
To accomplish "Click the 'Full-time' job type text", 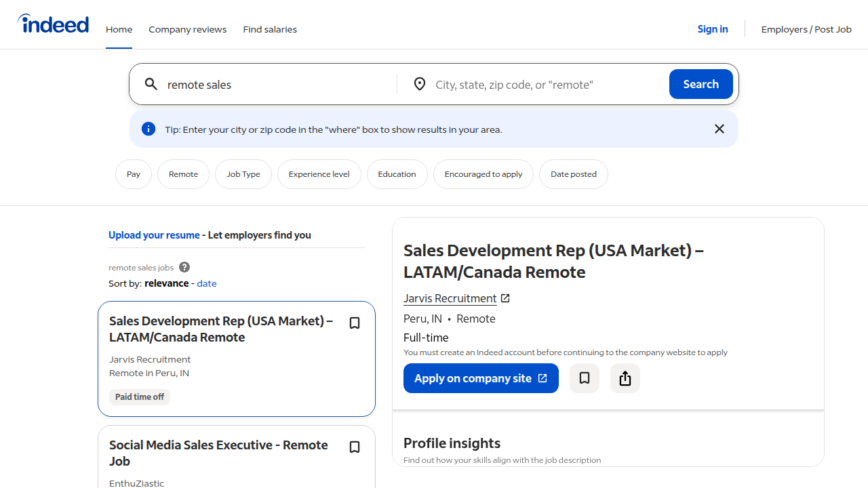I will [x=426, y=338].
